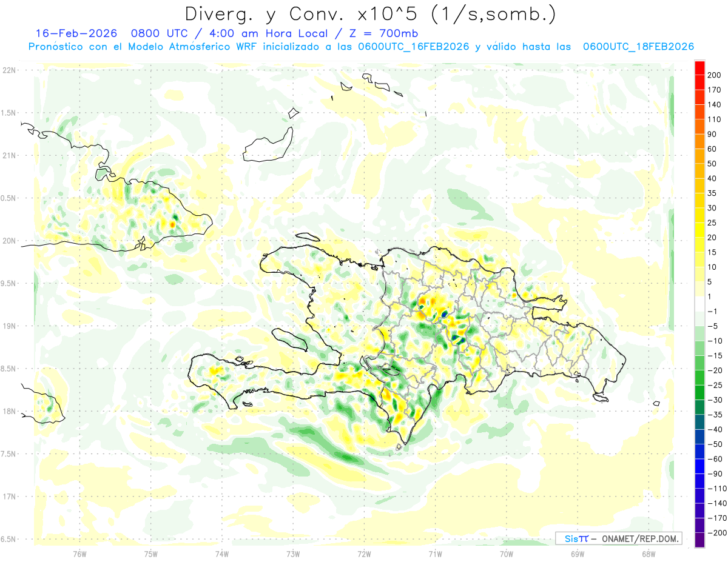Click the "-10" value on the color scale
728x562 pixels.
click(x=716, y=341)
